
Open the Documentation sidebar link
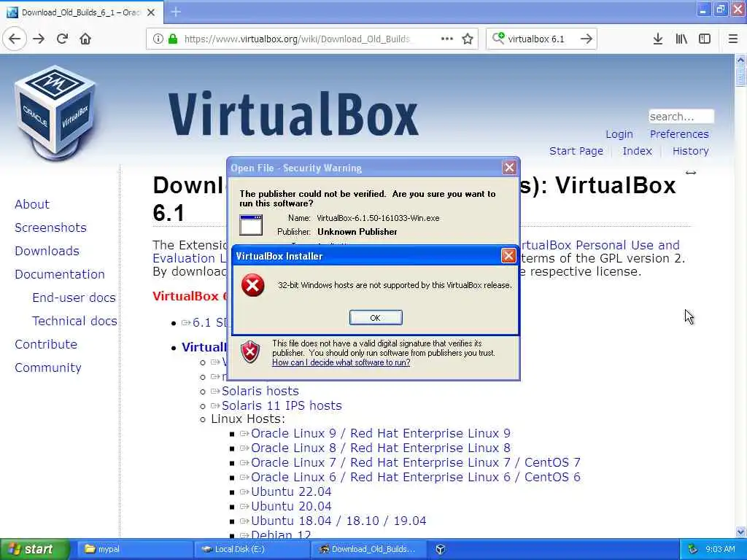tap(60, 274)
